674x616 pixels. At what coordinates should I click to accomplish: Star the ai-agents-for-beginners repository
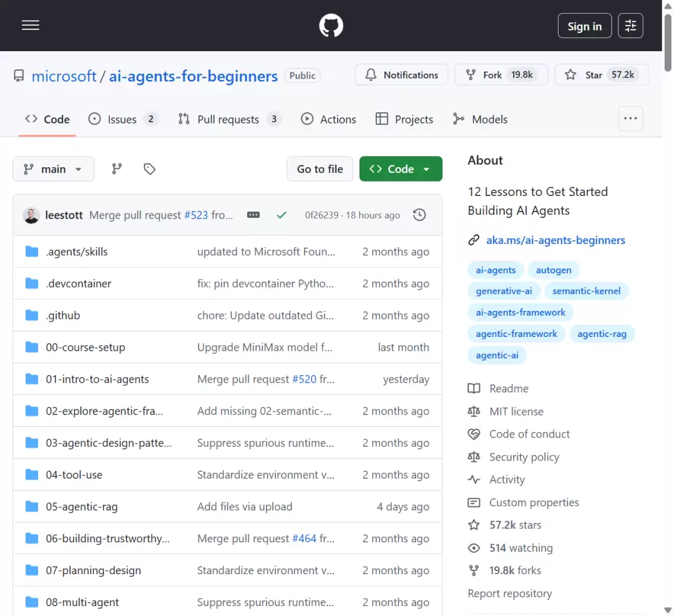tap(602, 75)
